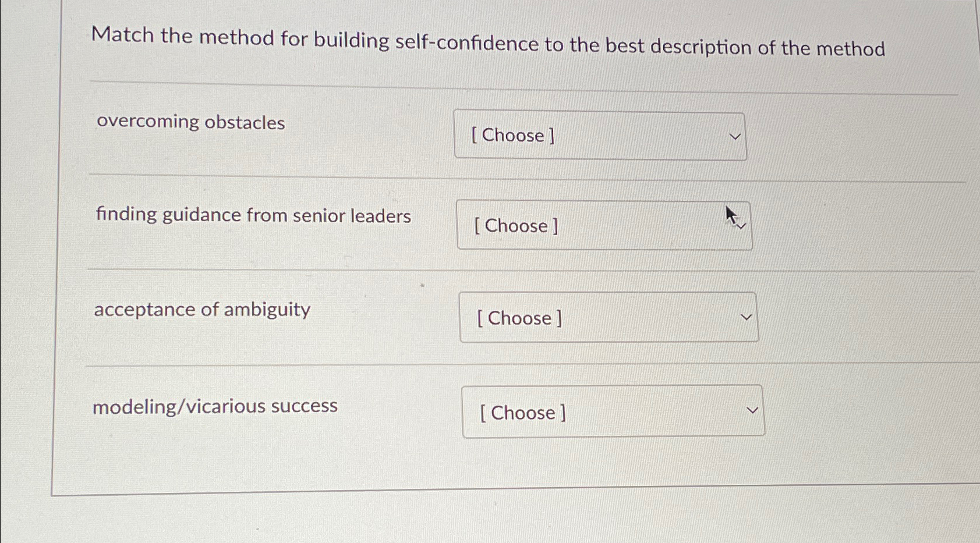
Task: Click the acceptance of ambiguity label
Action: pos(203,310)
